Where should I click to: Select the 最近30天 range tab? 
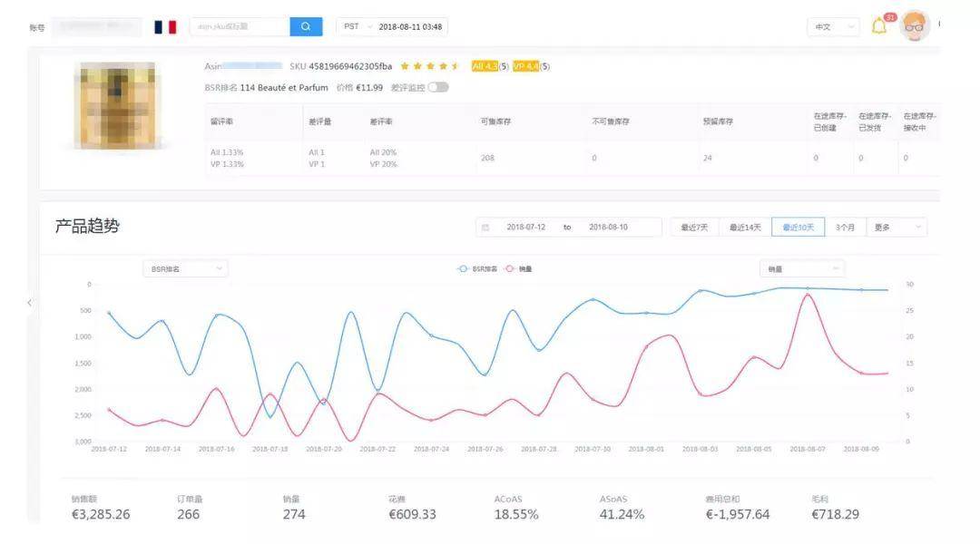(x=799, y=228)
